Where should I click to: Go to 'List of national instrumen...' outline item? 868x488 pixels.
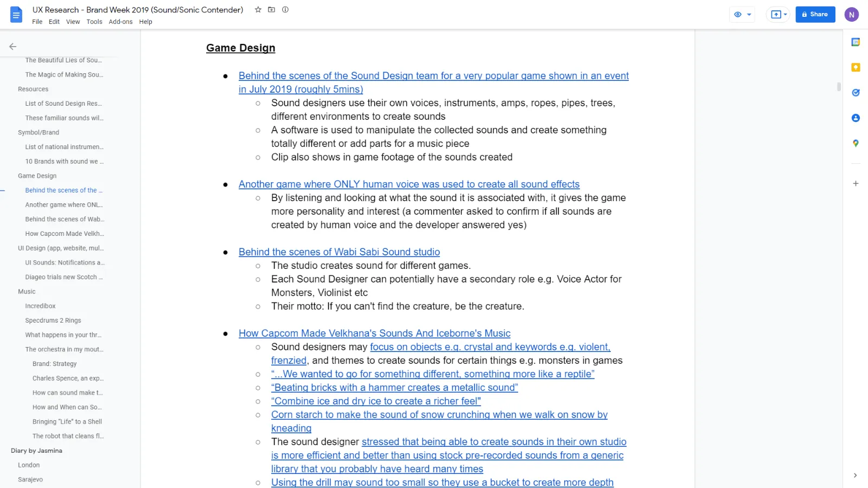64,147
